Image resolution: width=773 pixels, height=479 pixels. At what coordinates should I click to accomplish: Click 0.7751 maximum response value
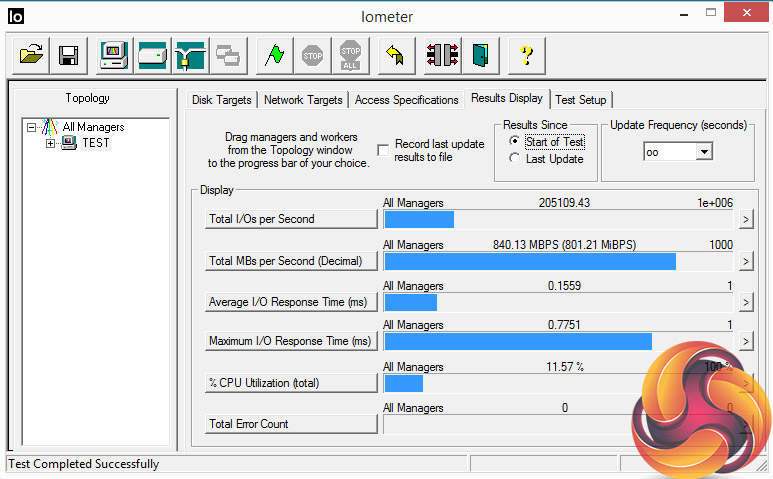pos(564,325)
